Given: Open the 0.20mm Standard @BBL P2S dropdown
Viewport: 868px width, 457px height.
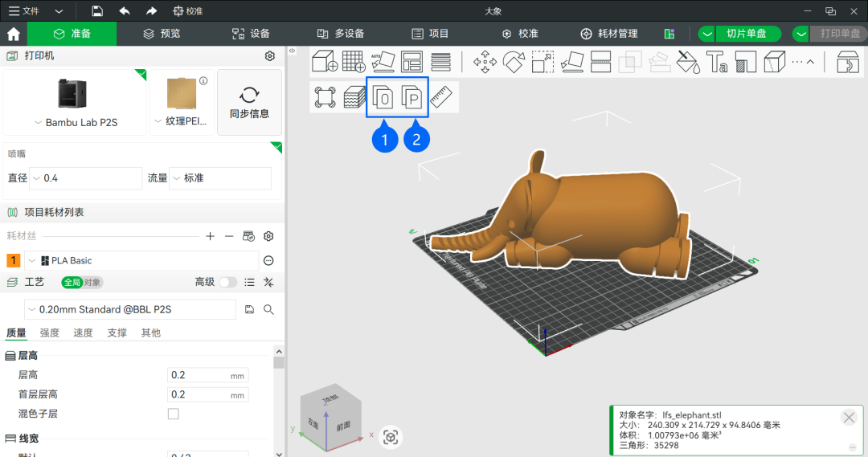Looking at the screenshot, I should pos(130,310).
